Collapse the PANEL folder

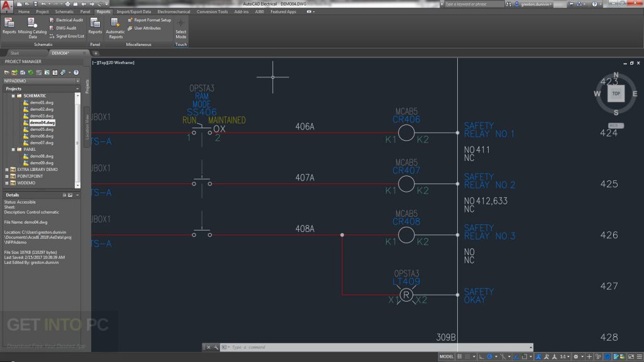point(13,150)
